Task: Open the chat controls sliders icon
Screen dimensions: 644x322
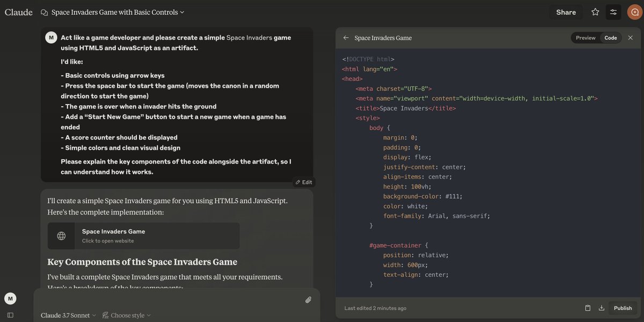Action: [613, 12]
